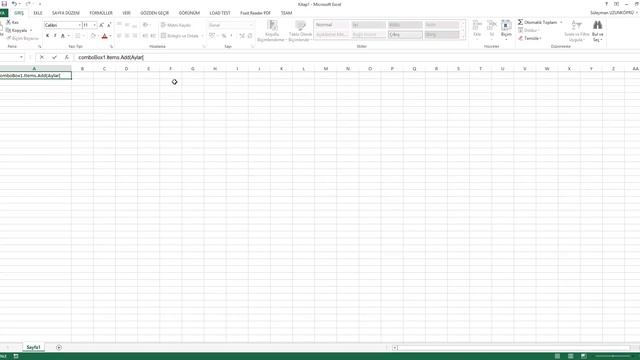Open Ekle insert cells button

(x=477, y=30)
